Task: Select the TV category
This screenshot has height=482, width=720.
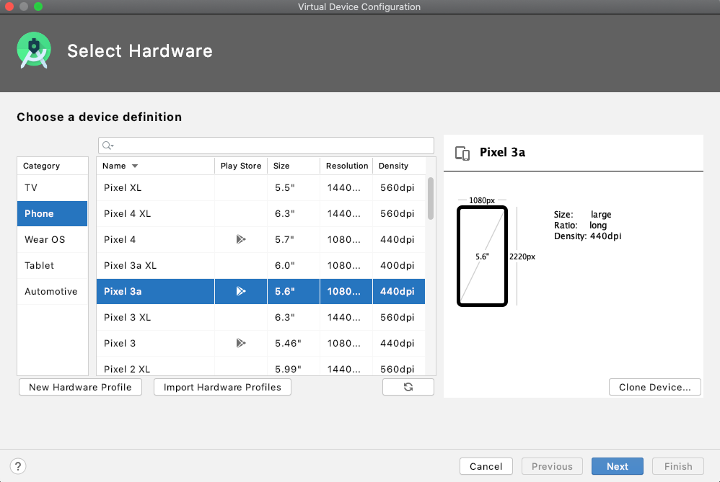Action: click(52, 188)
